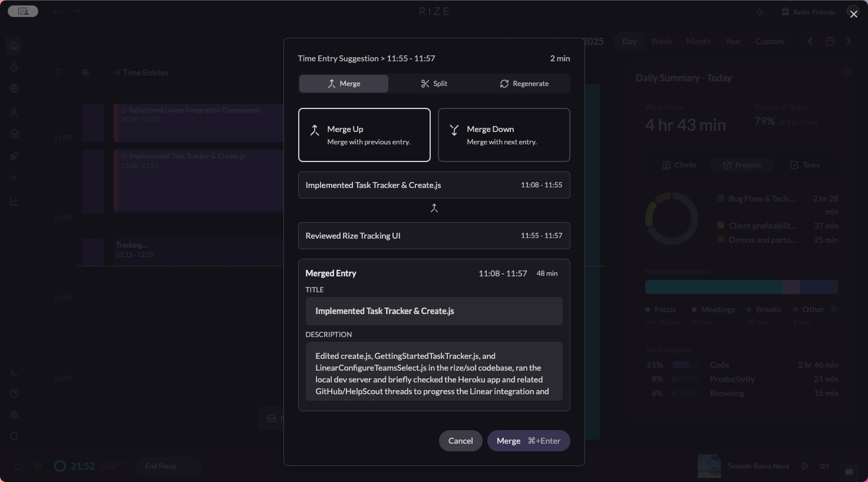
Task: Click the globe icon above the timeline columns
Action: click(85, 72)
